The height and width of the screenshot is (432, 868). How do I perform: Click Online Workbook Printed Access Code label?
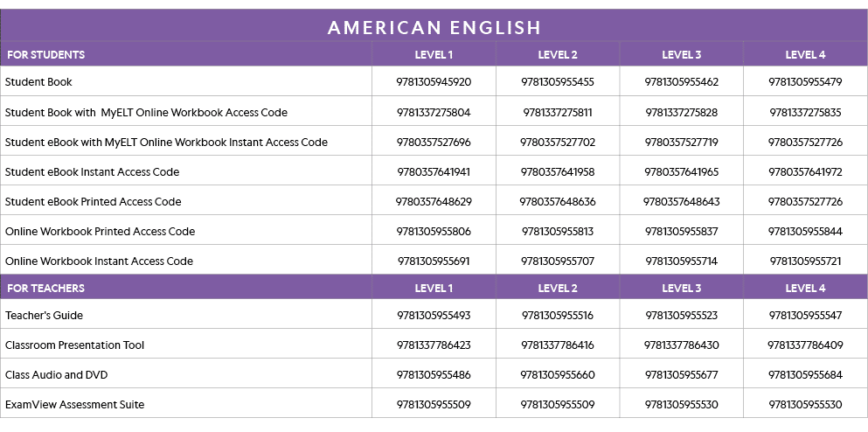click(100, 232)
